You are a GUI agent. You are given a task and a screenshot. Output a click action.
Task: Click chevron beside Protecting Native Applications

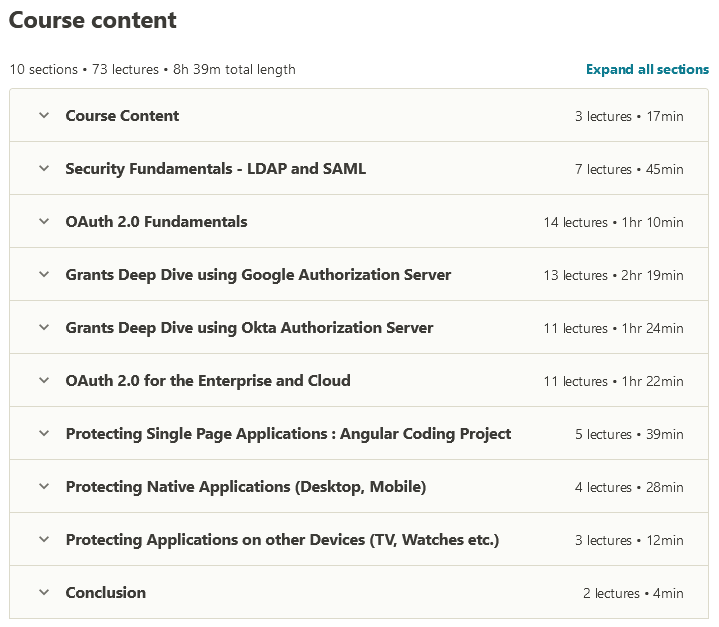coord(44,487)
